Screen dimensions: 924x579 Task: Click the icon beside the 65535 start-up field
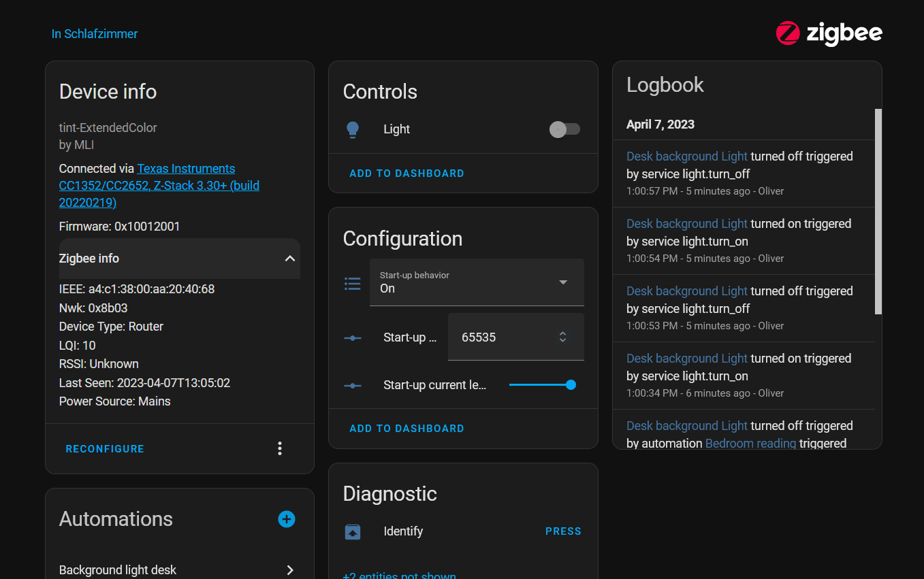click(x=353, y=337)
